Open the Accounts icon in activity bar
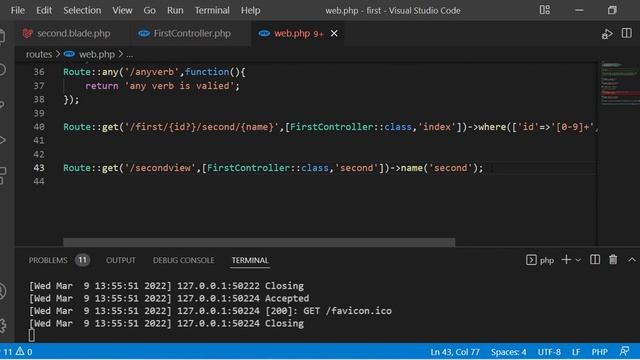Image resolution: width=640 pixels, height=360 pixels. 2,291
